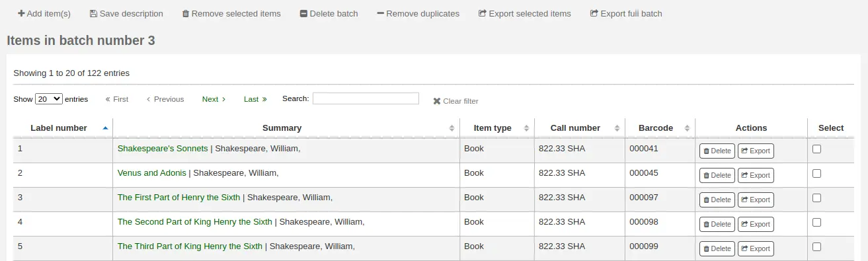Delete the Venus and Adonis item

(717, 176)
